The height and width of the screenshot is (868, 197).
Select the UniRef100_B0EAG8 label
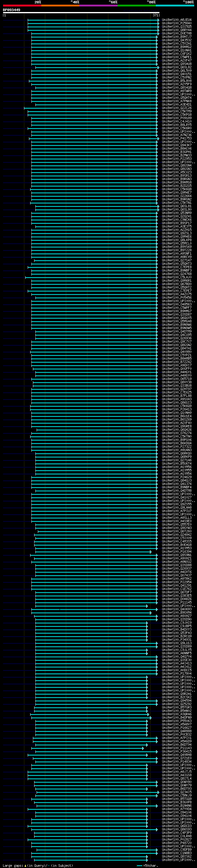pyautogui.click(x=177, y=545)
